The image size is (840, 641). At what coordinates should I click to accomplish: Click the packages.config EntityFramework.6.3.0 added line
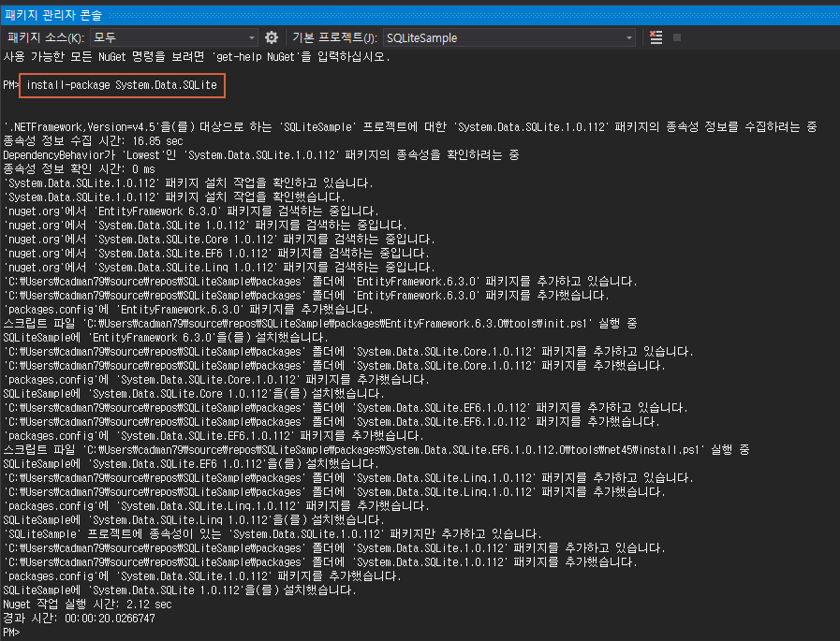(x=188, y=310)
